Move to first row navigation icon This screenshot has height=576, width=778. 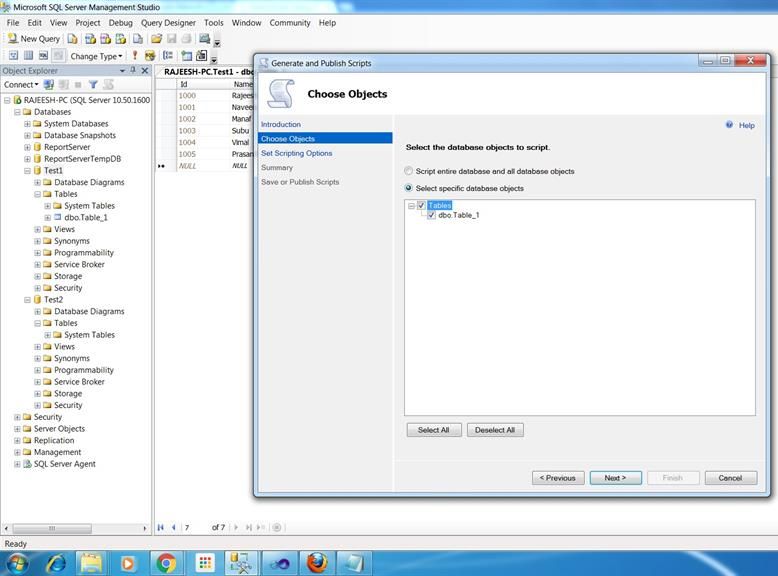pyautogui.click(x=161, y=527)
